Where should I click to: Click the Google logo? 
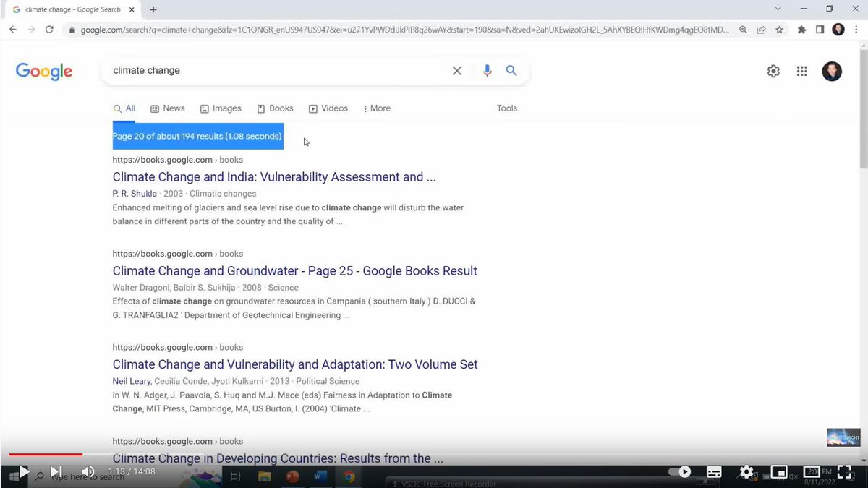click(44, 72)
